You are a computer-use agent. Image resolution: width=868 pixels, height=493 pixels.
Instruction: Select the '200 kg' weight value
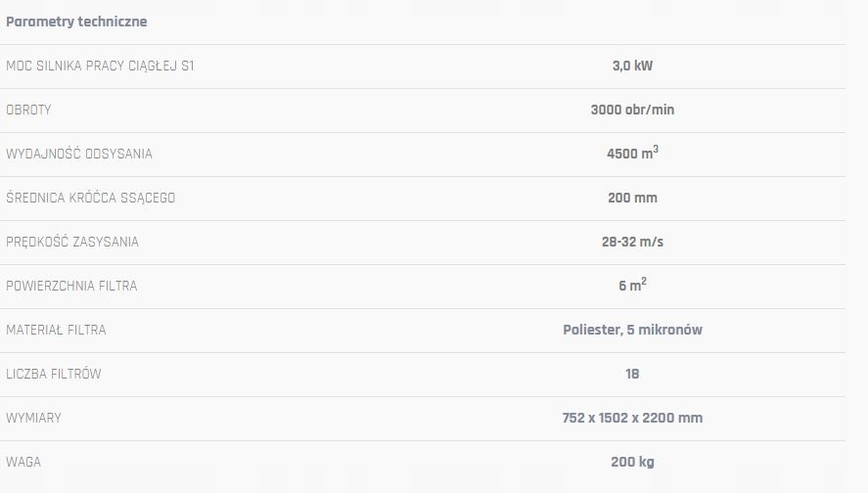pyautogui.click(x=632, y=462)
